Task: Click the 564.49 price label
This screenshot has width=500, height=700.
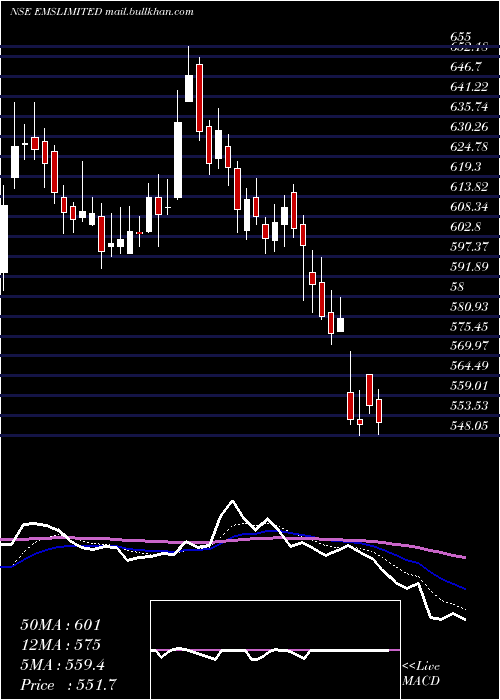Action: (469, 366)
